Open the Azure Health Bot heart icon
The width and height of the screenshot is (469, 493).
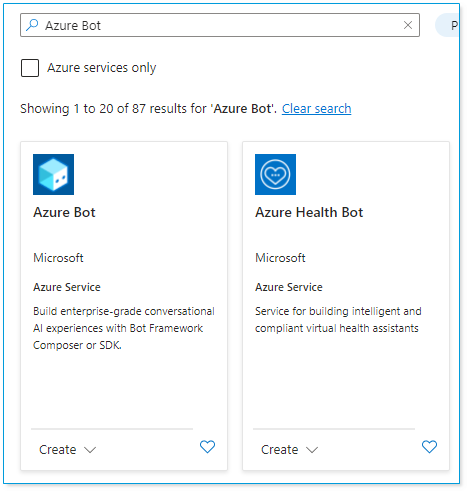[x=275, y=174]
